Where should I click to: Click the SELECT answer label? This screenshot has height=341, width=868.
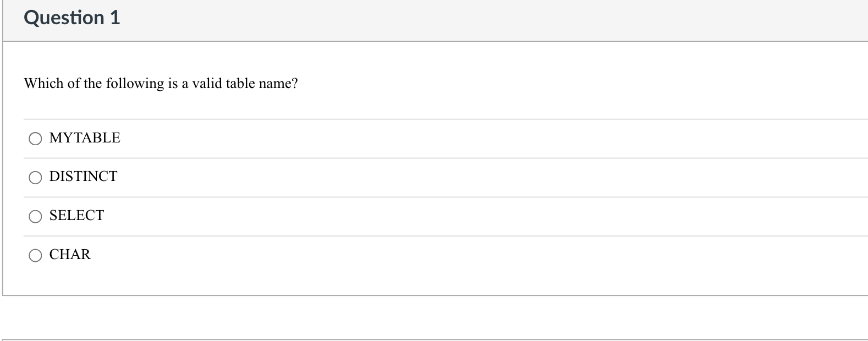[76, 216]
